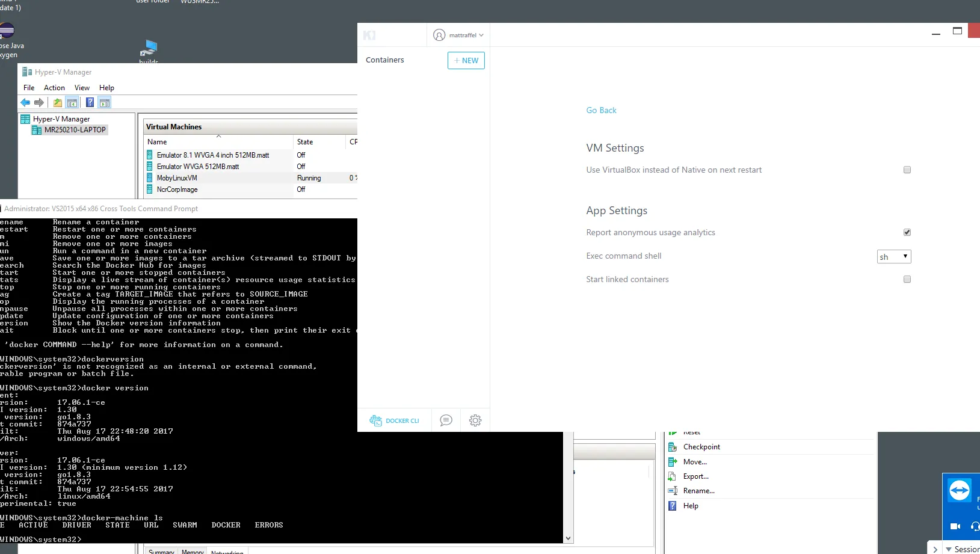Click the TeamViewer logo icon
The image size is (980, 554).
pos(960,490)
